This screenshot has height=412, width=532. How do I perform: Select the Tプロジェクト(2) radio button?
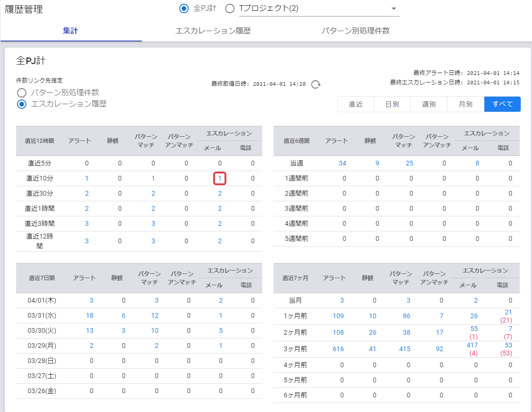(230, 8)
